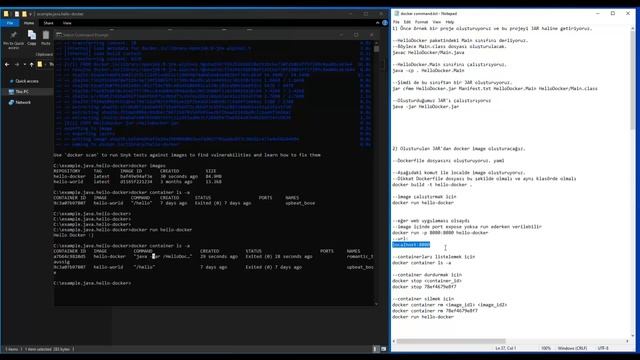640x360 pixels.
Task: Click Notepad vertical scrollbar down arrow
Action: pyautogui.click(x=633, y=336)
